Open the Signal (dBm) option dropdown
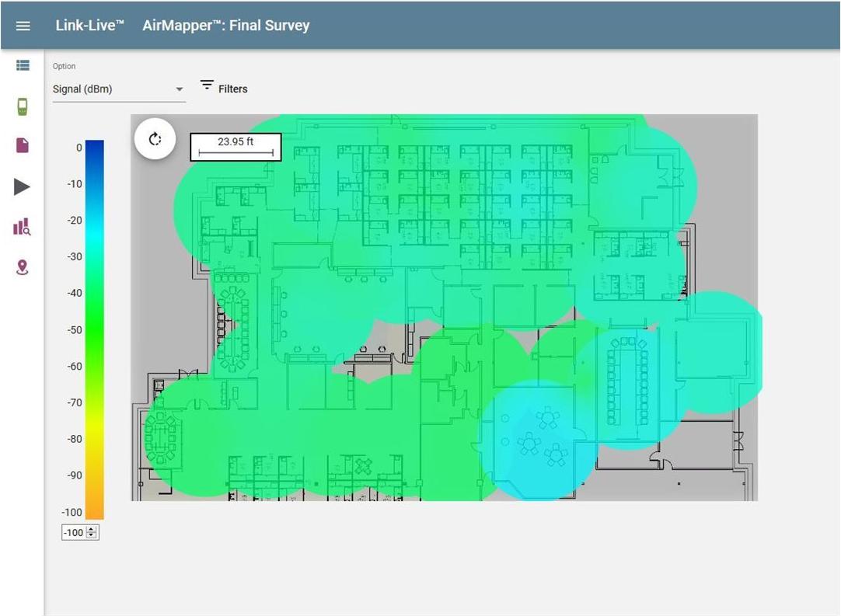 [109, 89]
